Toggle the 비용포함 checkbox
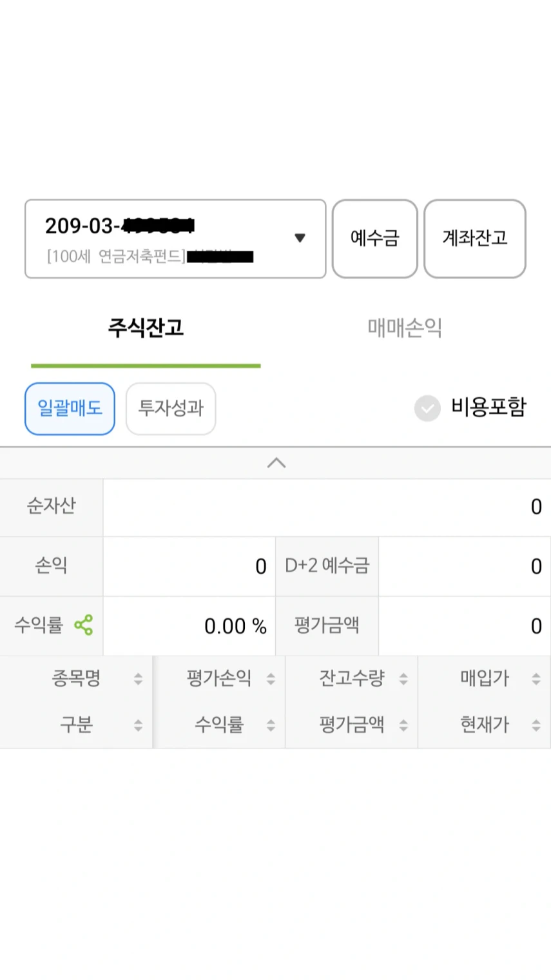 point(427,408)
